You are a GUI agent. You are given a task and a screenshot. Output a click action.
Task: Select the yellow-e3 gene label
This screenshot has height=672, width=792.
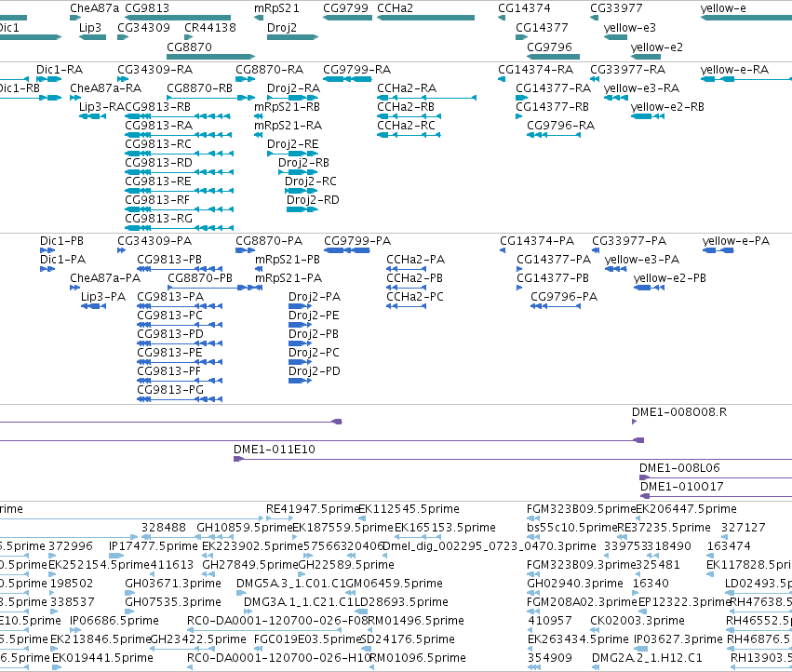630,27
